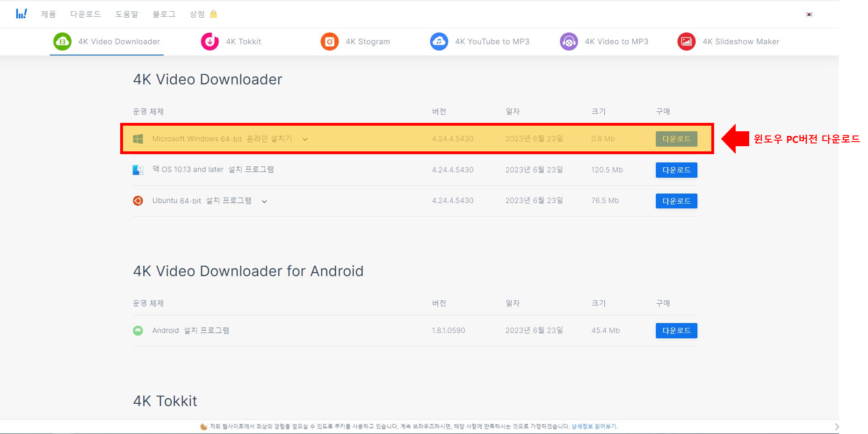The width and height of the screenshot is (868, 434).
Task: Open the Korean flag language selector
Action: coord(809,14)
